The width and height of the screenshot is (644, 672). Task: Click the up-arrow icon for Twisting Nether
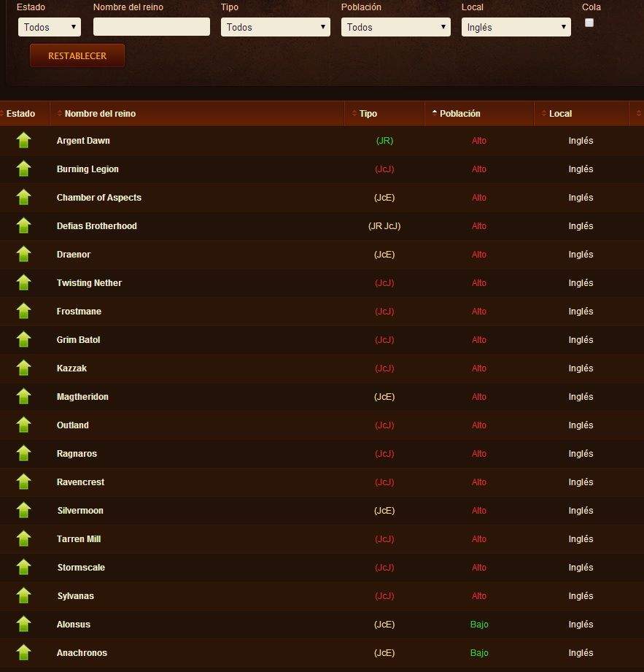(x=23, y=282)
